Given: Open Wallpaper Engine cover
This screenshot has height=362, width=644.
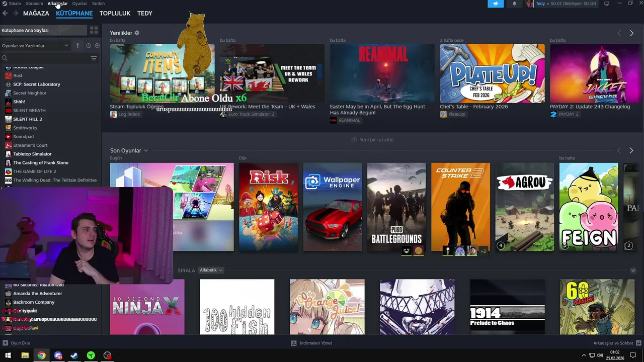Looking at the screenshot, I should tap(333, 207).
